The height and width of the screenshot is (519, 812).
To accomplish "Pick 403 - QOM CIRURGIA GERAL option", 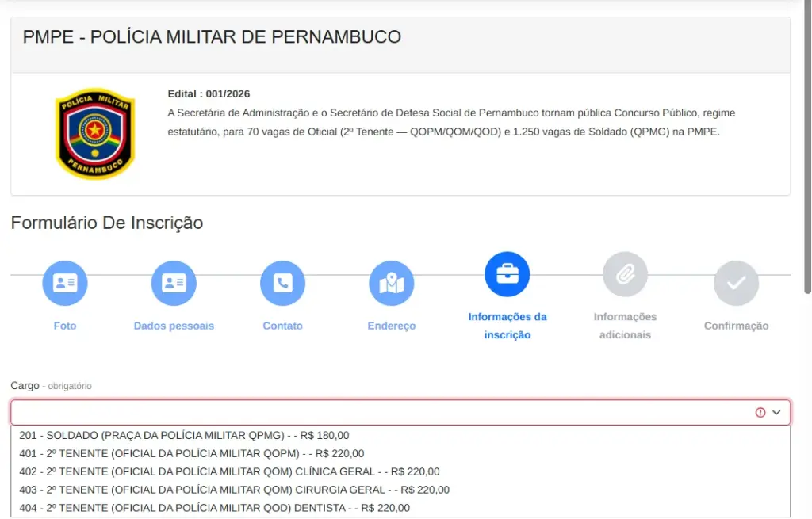I will point(400,490).
